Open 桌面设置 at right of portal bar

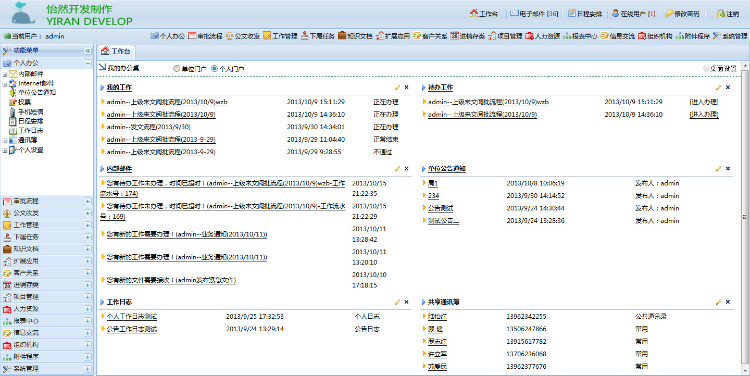coord(720,69)
